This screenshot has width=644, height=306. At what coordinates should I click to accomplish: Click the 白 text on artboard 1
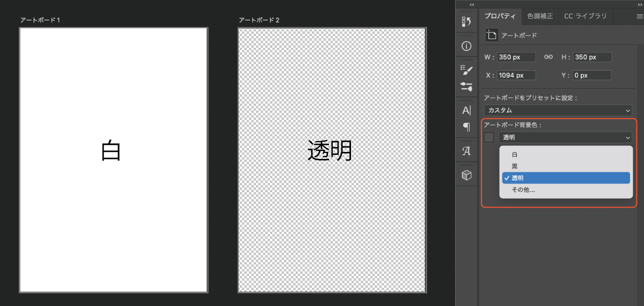click(x=111, y=151)
